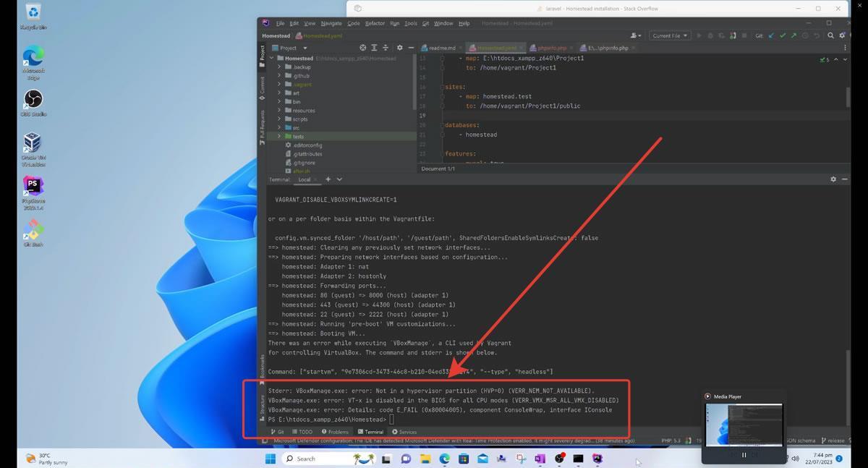
Task: Launch Git Bash desktop shortcut
Action: (33, 232)
